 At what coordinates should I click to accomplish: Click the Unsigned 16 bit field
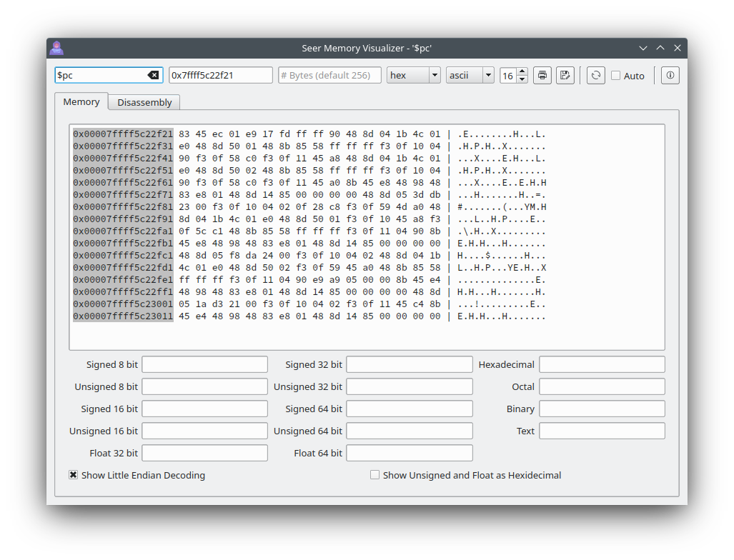tap(204, 431)
